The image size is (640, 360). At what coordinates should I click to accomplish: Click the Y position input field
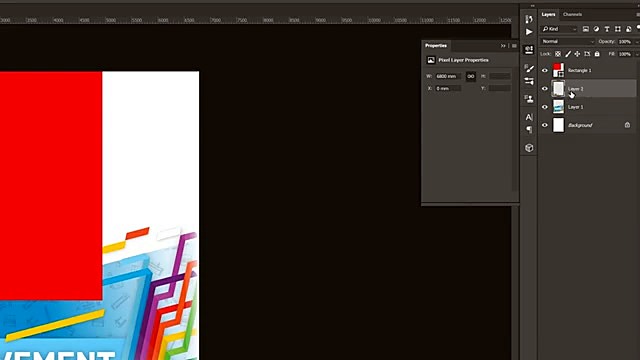500,88
